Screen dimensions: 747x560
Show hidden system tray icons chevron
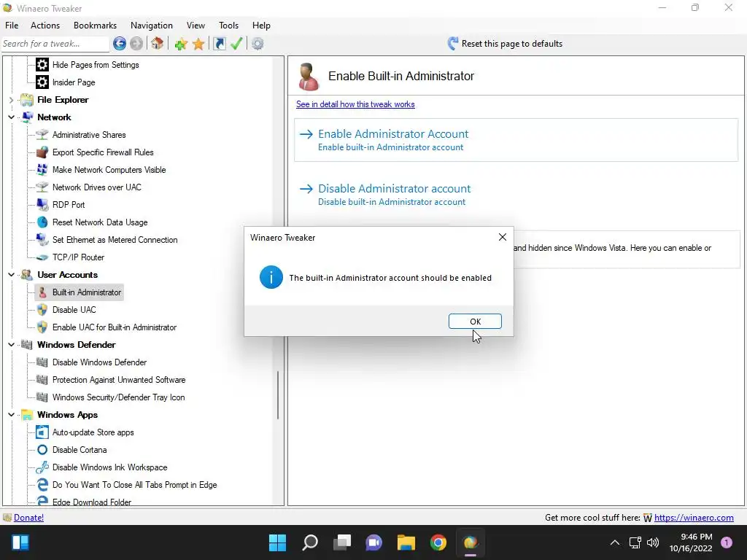click(615, 542)
